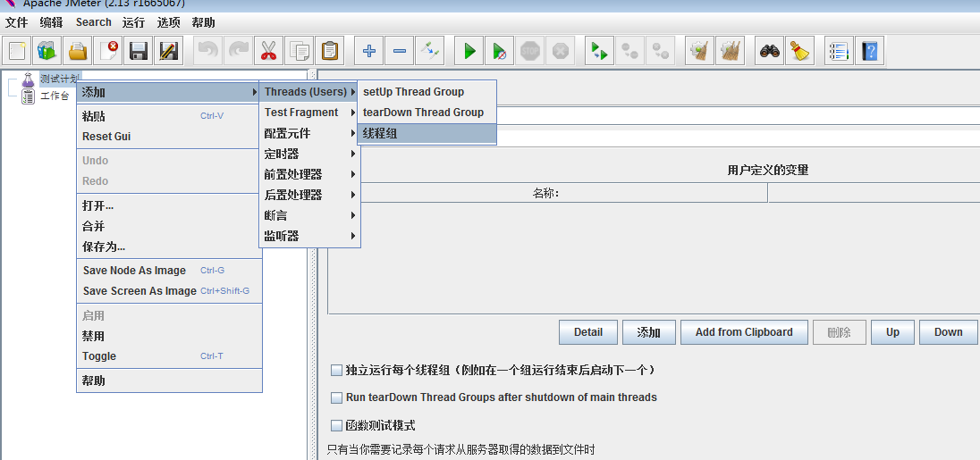Click the Search binoculars icon
980x460 pixels.
click(769, 51)
